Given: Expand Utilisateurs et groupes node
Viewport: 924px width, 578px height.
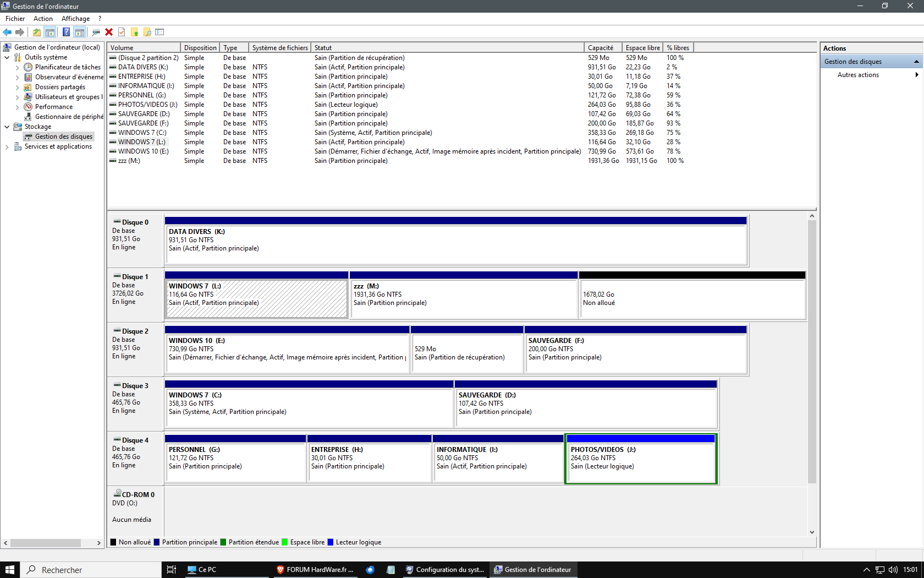Looking at the screenshot, I should [17, 97].
